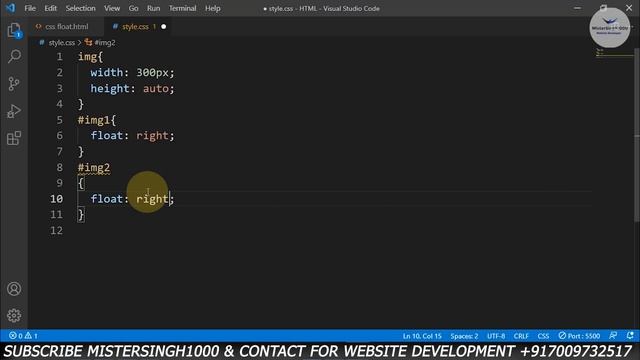Image resolution: width=640 pixels, height=360 pixels.
Task: Open the Terminal menu
Action: [182, 8]
